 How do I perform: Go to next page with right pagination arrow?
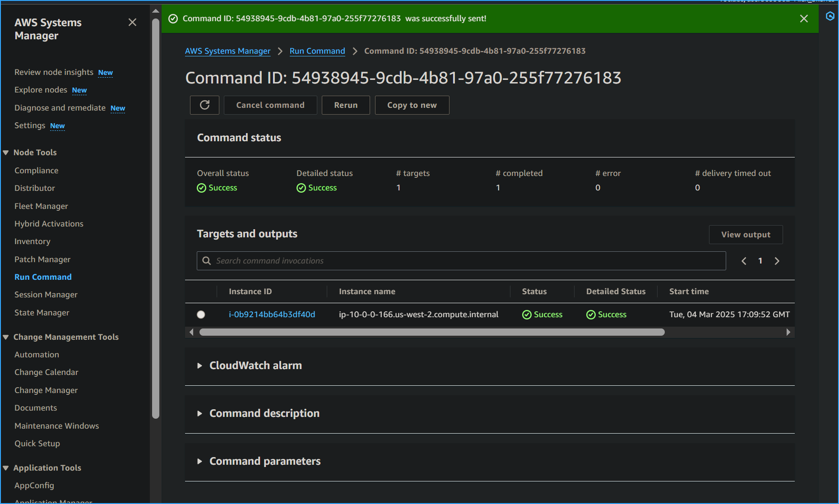tap(777, 261)
